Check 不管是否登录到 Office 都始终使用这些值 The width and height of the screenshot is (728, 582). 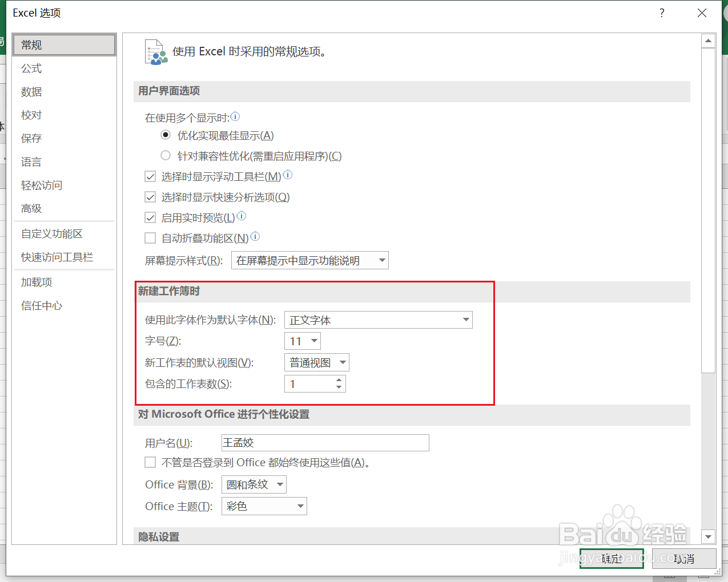(150, 462)
